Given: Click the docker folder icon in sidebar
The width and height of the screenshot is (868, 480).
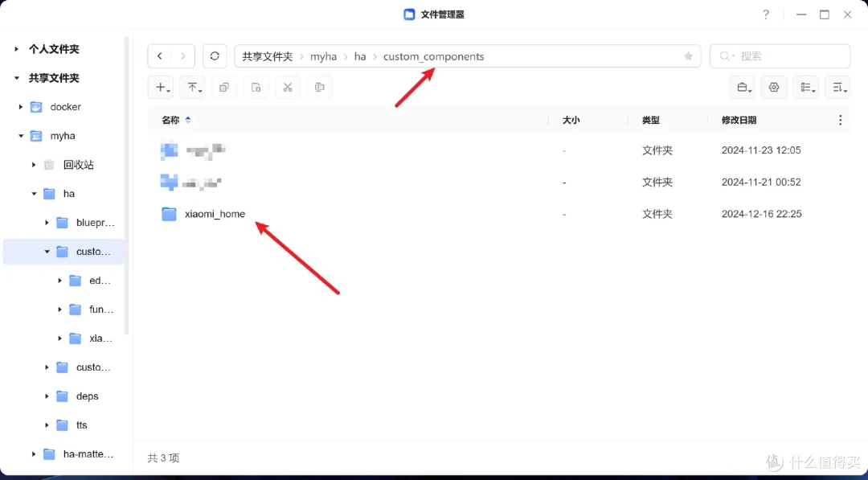Looking at the screenshot, I should 36,107.
